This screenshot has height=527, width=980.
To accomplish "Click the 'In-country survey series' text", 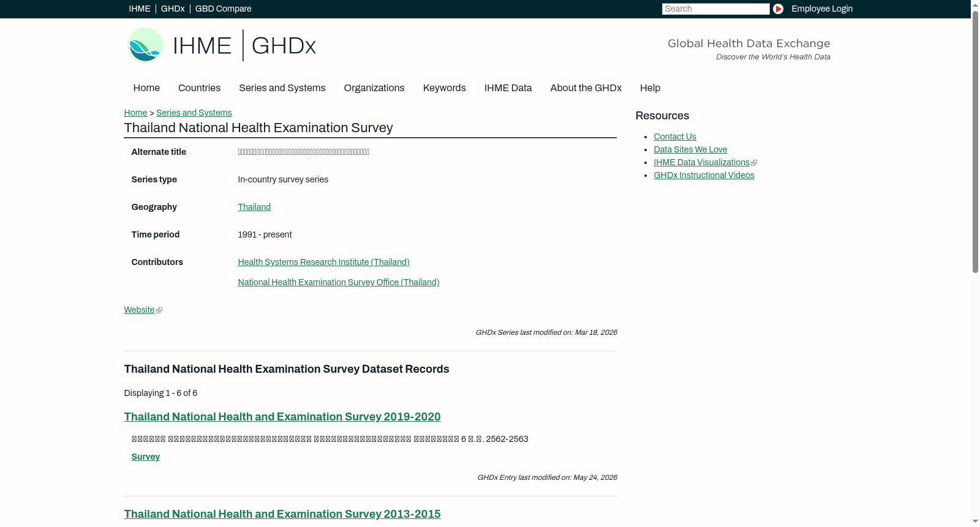I will (x=283, y=179).
